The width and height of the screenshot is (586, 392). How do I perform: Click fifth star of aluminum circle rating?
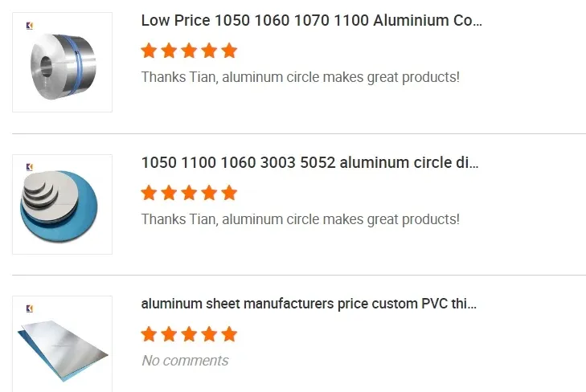[x=229, y=193]
